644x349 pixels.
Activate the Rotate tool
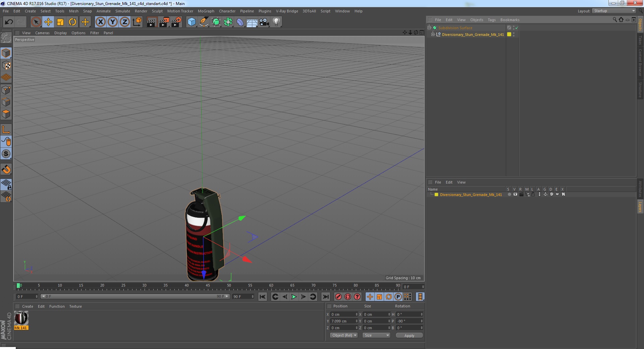click(72, 22)
